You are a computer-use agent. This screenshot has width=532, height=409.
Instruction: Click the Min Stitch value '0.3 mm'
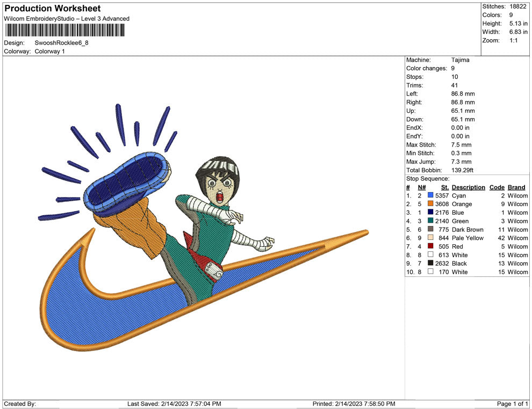(461, 153)
